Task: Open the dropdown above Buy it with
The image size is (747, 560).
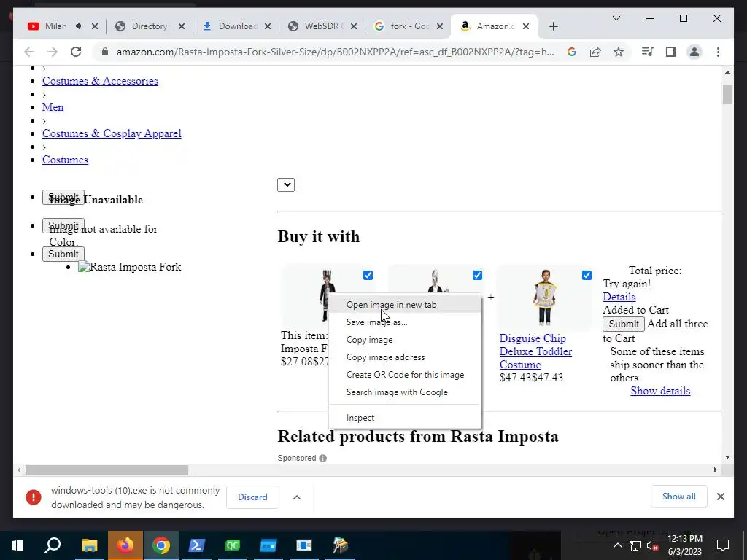Action: tap(286, 184)
